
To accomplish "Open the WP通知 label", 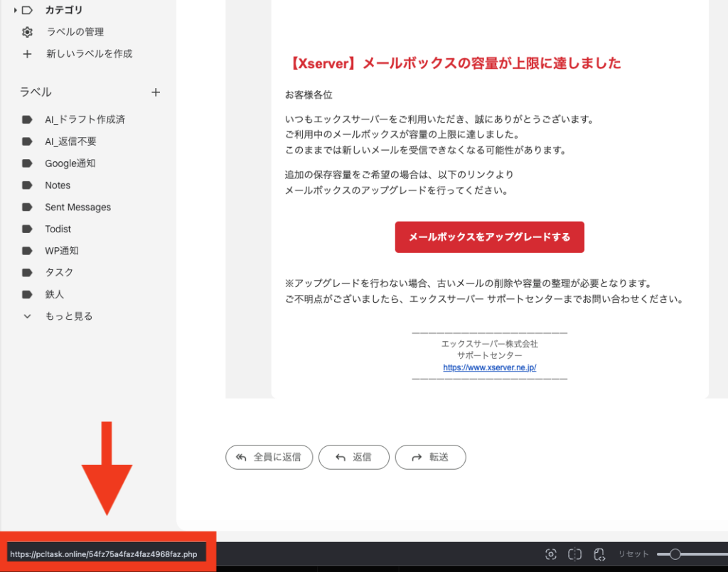I will tap(62, 251).
